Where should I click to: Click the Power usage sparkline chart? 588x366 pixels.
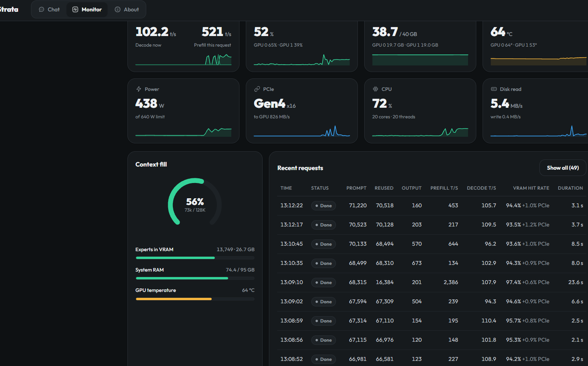coord(183,132)
